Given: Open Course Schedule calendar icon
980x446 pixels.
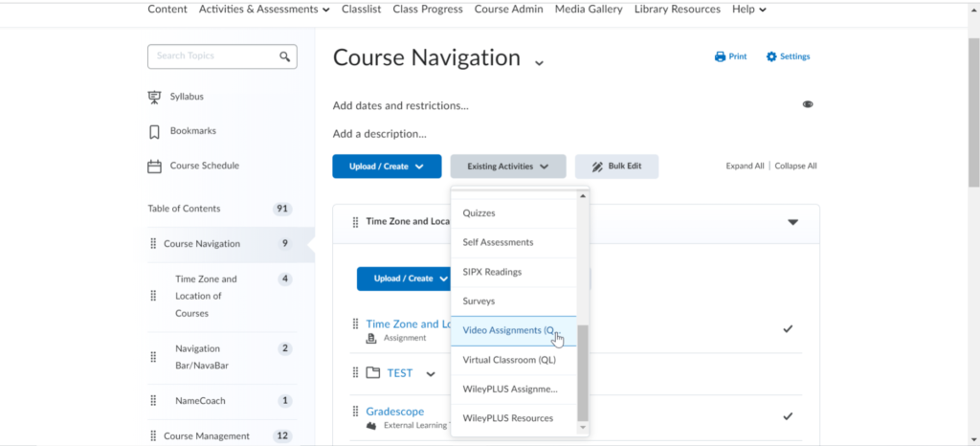Looking at the screenshot, I should point(154,166).
